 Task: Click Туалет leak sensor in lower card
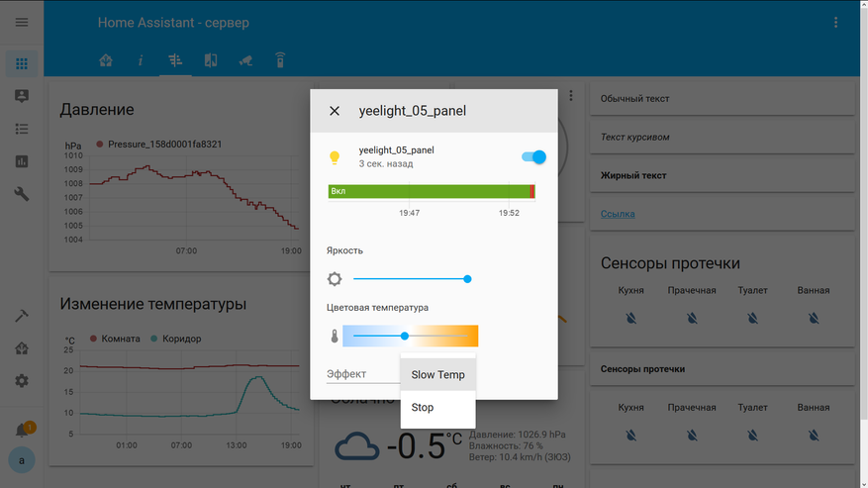click(x=753, y=436)
